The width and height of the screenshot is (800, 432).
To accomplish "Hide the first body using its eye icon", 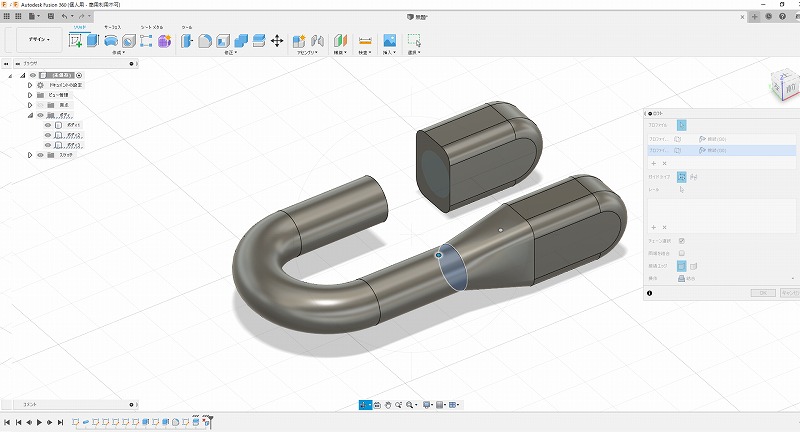I will pyautogui.click(x=48, y=125).
